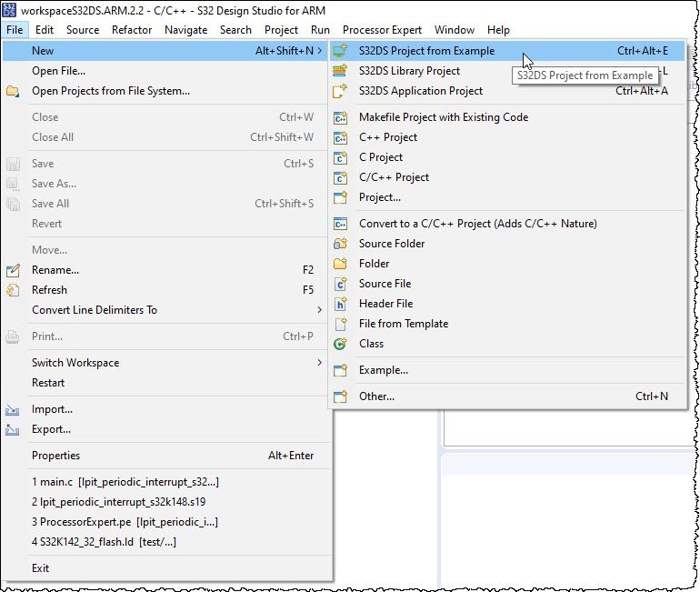This screenshot has height=592, width=700.
Task: Choose Other... with Ctrl+N shortcut
Action: click(507, 396)
